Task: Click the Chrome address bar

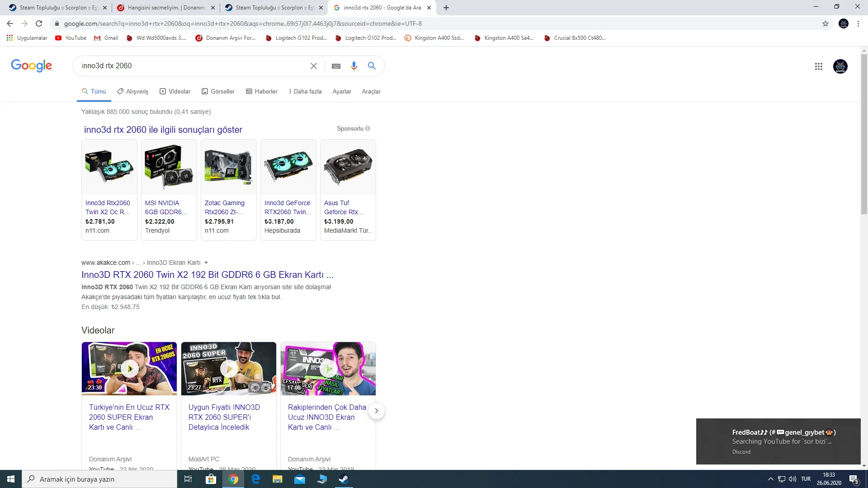Action: click(x=434, y=23)
